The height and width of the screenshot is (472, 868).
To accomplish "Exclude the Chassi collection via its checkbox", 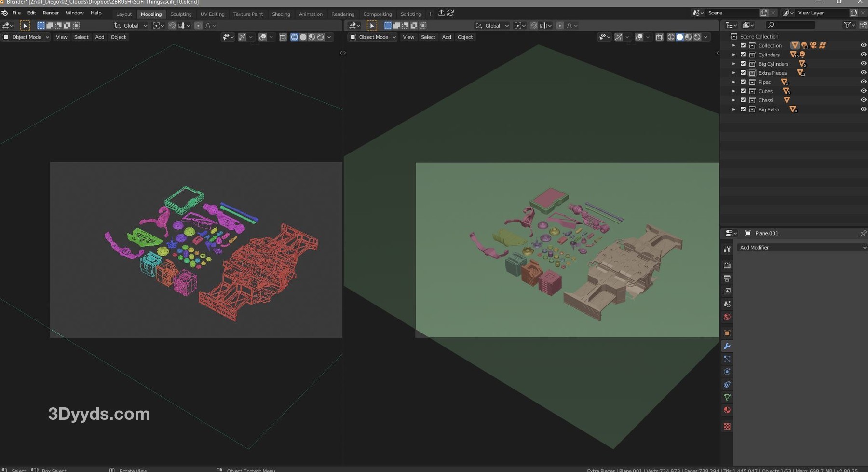I will (743, 100).
